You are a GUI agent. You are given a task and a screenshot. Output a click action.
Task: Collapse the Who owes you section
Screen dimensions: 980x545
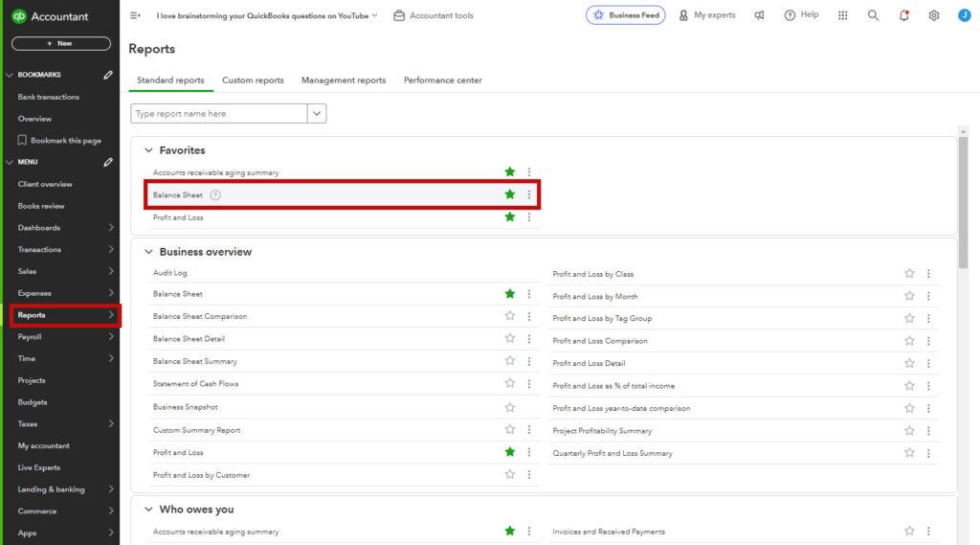click(x=148, y=510)
